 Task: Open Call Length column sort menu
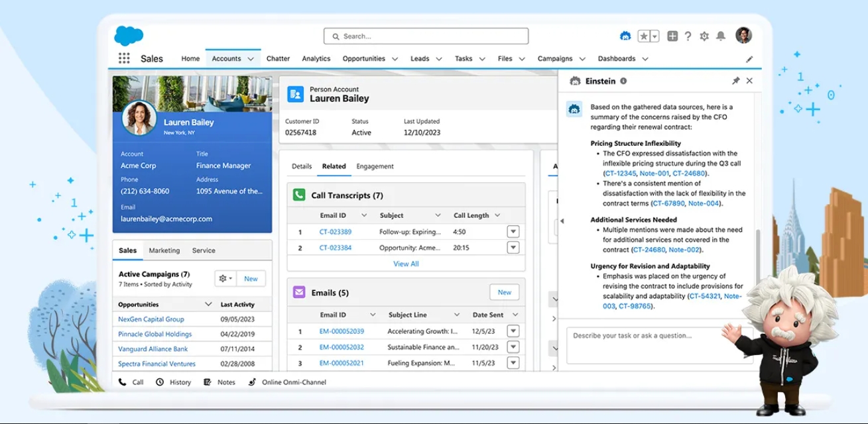[x=497, y=215]
